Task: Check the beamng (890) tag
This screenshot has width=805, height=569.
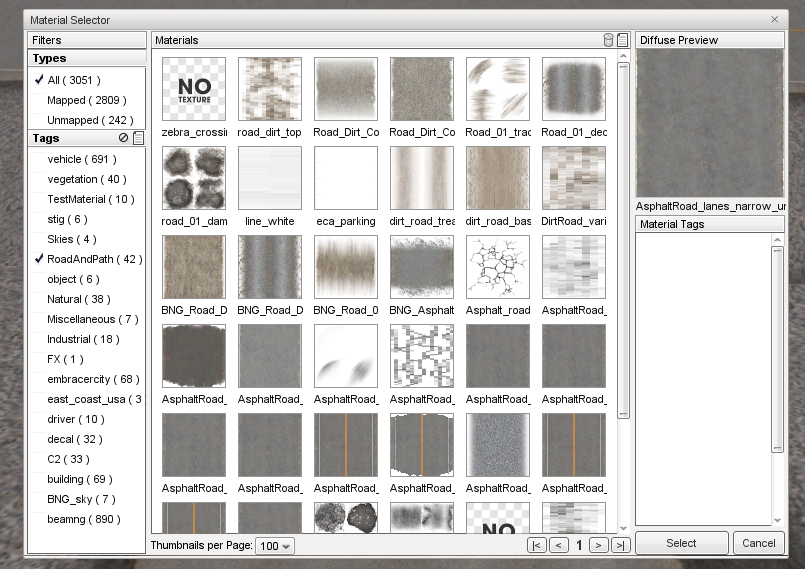Action: click(84, 520)
